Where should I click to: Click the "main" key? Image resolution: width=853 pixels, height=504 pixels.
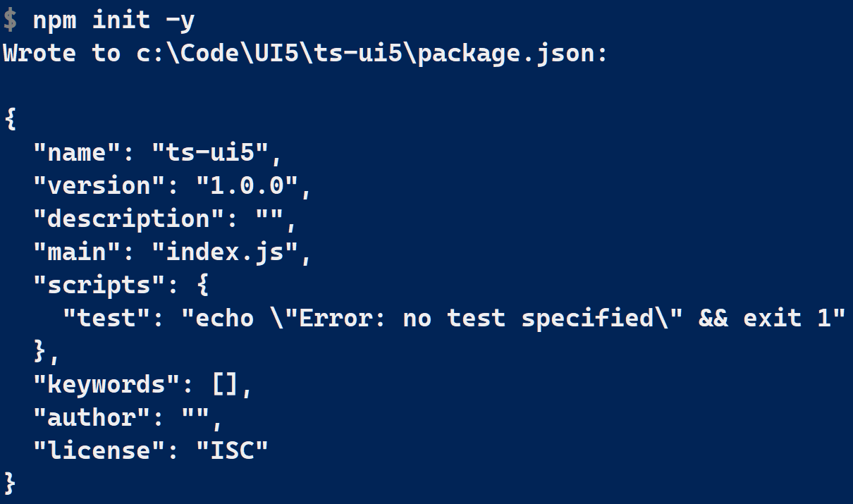click(76, 251)
